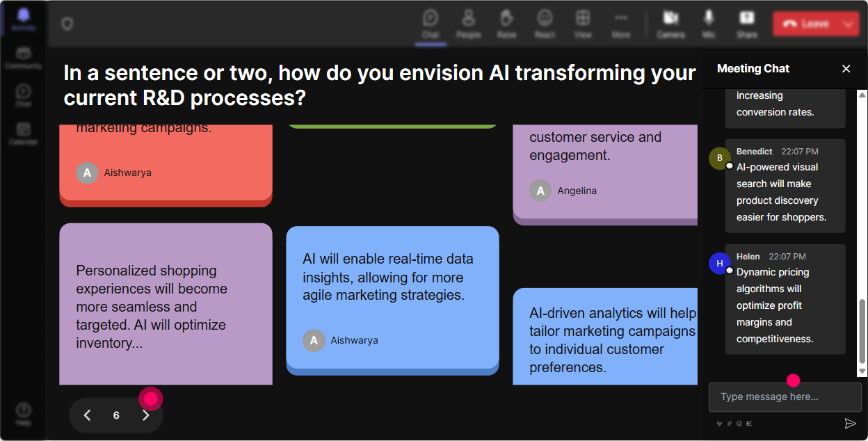This screenshot has height=441, width=868.
Task: Go to the next slide
Action: pyautogui.click(x=145, y=415)
